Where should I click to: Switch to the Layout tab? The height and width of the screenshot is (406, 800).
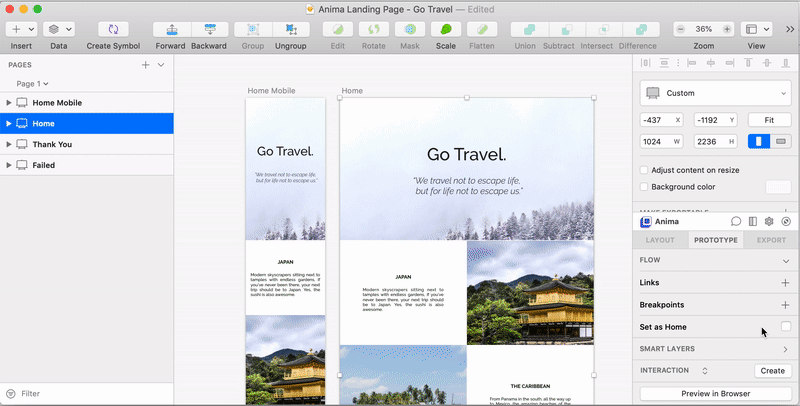660,240
